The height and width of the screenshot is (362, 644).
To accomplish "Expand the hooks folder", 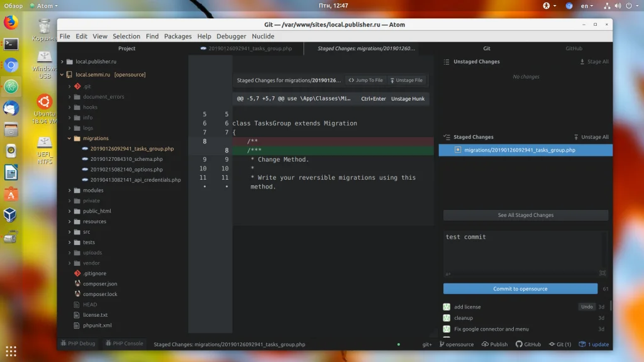I will pyautogui.click(x=69, y=107).
